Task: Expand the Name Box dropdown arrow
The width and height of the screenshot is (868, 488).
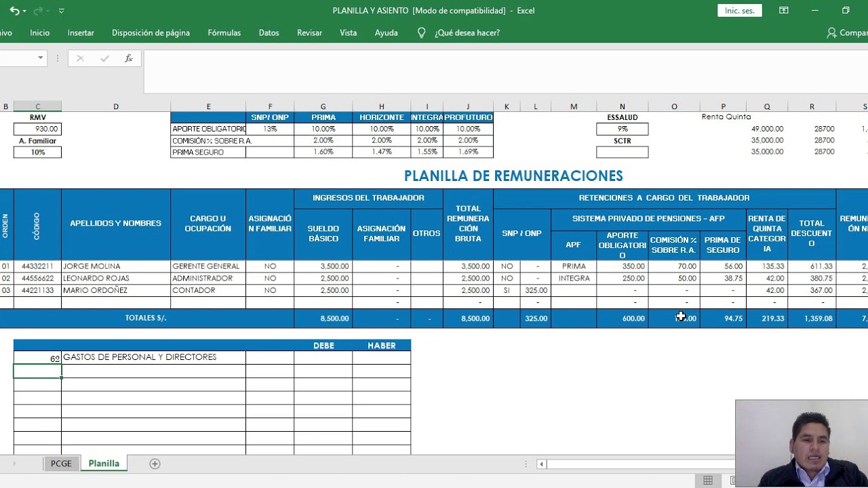Action: [x=40, y=58]
